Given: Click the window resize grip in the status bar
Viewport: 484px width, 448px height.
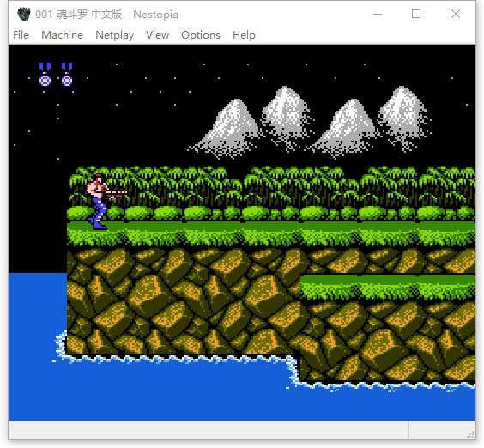Looking at the screenshot, I should click(470, 434).
